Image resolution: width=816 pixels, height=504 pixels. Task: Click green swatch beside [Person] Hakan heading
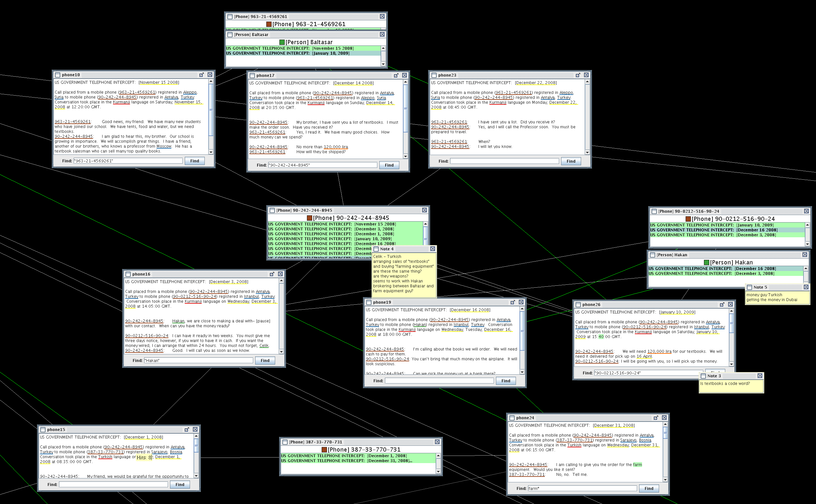point(707,263)
